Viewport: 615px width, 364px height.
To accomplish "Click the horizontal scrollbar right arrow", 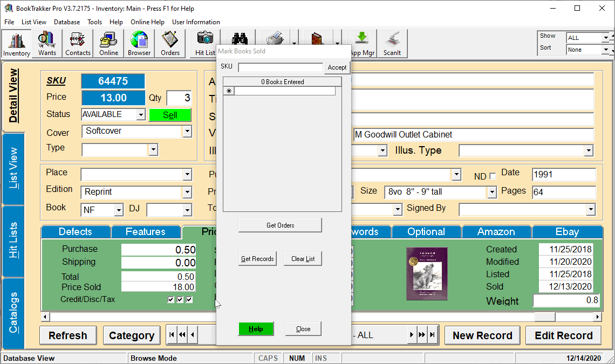I will pyautogui.click(x=597, y=317).
